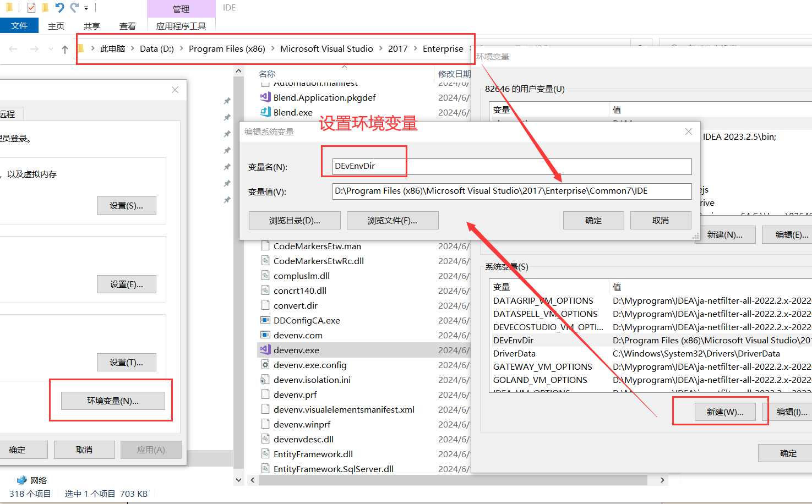
Task: Click Enterprise in the address bar path
Action: coord(443,48)
